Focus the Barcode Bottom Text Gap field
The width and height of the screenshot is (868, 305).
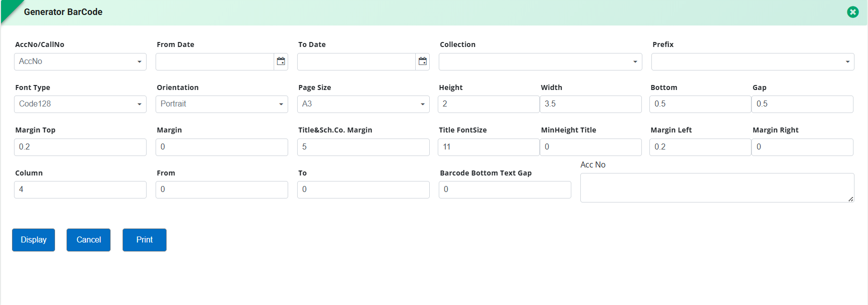point(505,189)
